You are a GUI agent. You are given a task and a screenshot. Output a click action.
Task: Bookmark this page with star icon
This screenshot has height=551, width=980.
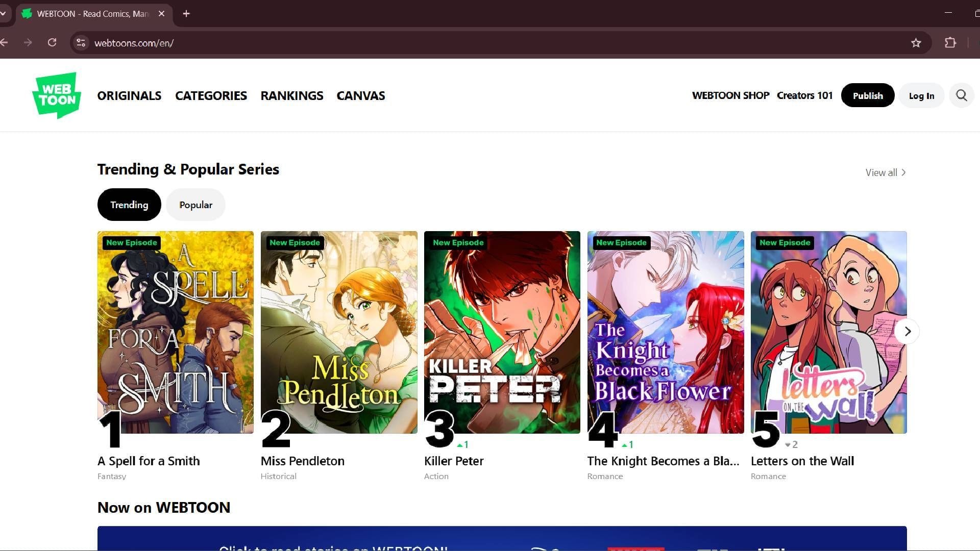pos(916,43)
